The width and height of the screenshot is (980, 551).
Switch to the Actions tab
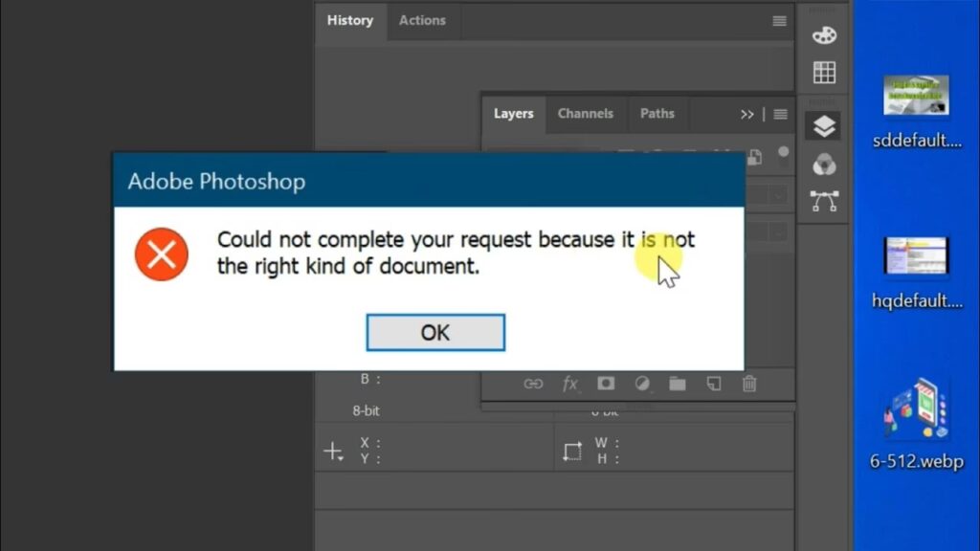point(422,20)
